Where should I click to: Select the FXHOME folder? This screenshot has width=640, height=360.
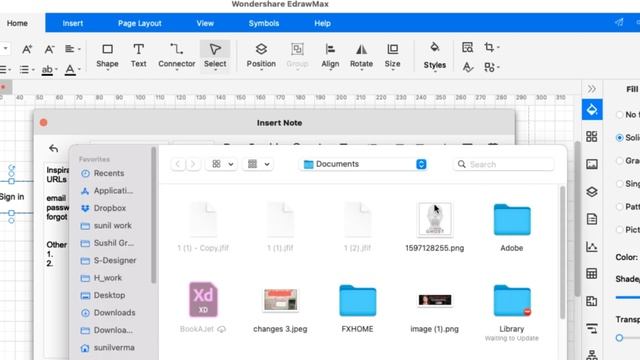point(357,300)
